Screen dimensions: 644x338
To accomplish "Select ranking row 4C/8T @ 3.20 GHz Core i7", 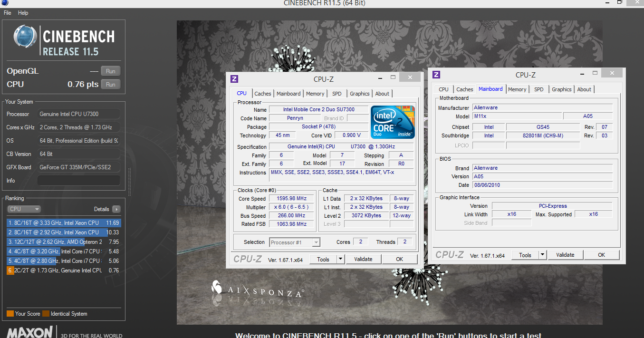I will (x=64, y=251).
